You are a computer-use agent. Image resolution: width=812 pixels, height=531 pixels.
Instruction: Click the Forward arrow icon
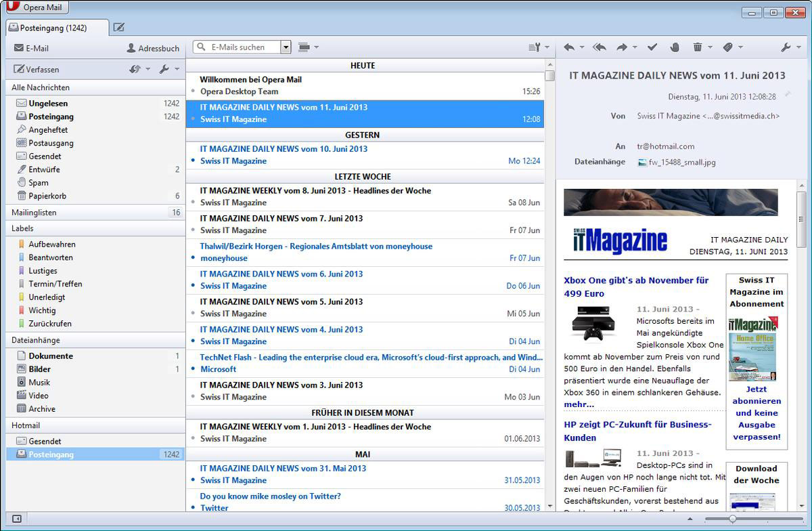point(622,47)
